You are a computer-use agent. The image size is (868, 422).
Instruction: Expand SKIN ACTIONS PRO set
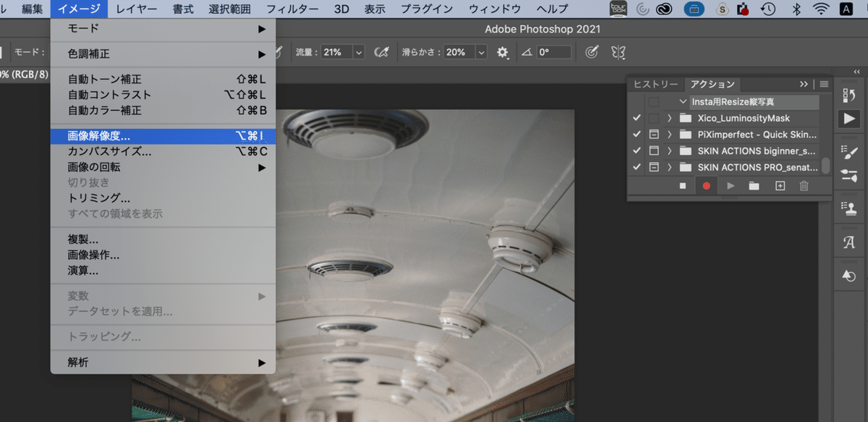click(x=670, y=167)
